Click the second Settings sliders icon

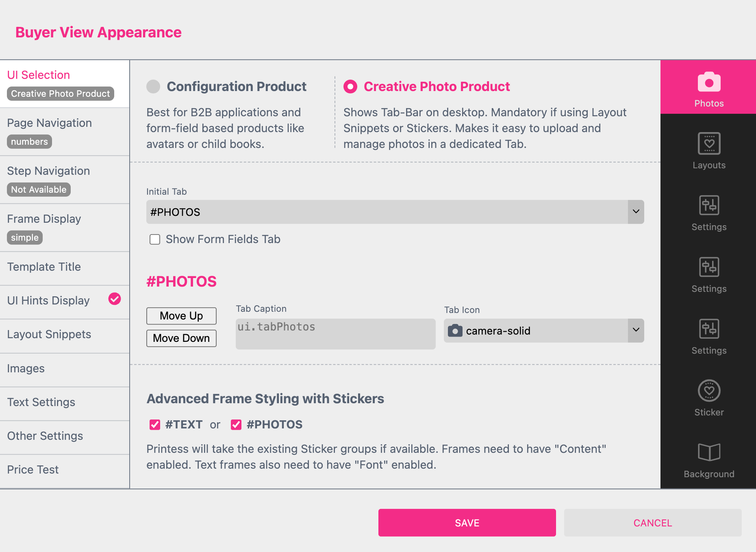709,267
